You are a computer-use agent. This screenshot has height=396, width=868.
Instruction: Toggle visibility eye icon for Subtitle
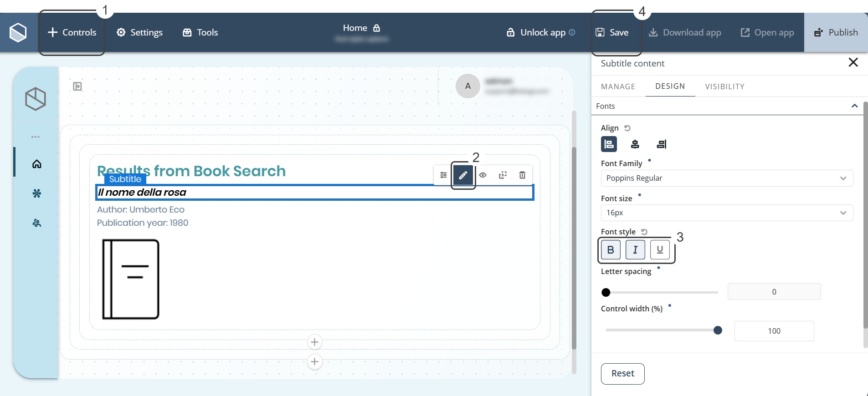(483, 175)
